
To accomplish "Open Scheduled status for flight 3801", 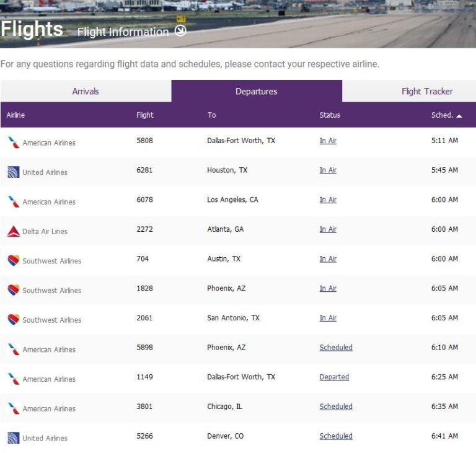I will (336, 407).
